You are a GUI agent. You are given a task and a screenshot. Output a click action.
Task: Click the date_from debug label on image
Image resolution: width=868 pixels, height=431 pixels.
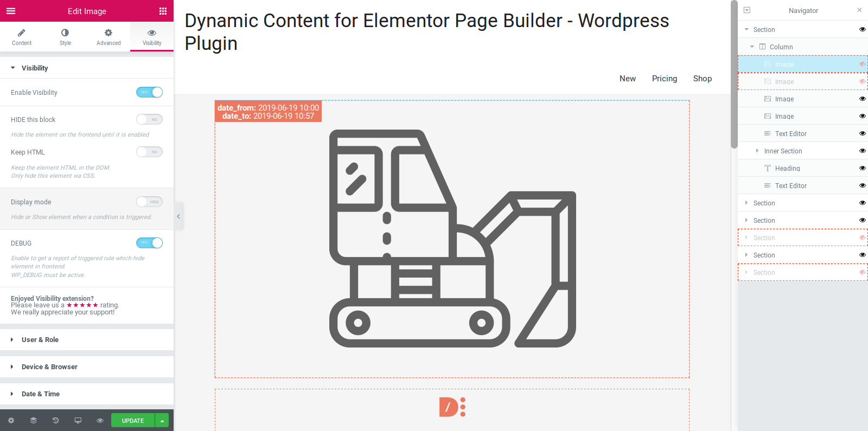(x=268, y=112)
